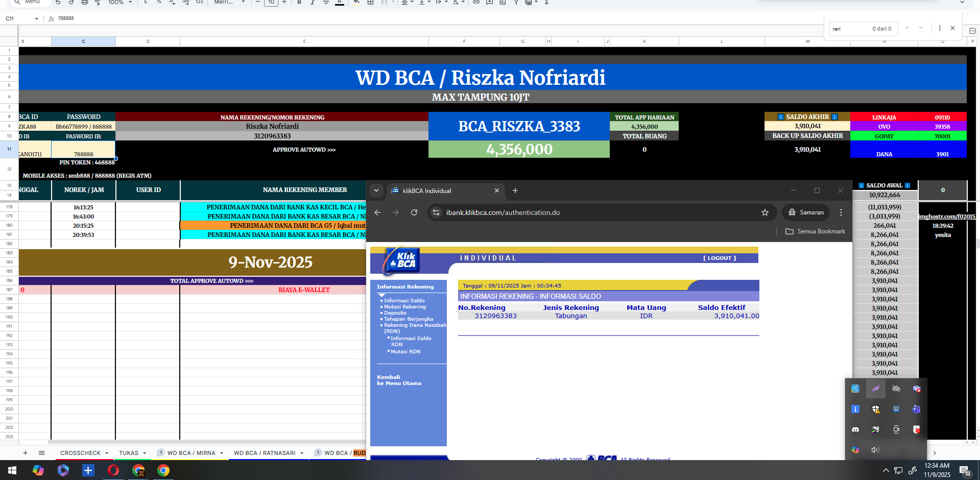Open the fill color picker
The height and width of the screenshot is (480, 980).
click(356, 3)
